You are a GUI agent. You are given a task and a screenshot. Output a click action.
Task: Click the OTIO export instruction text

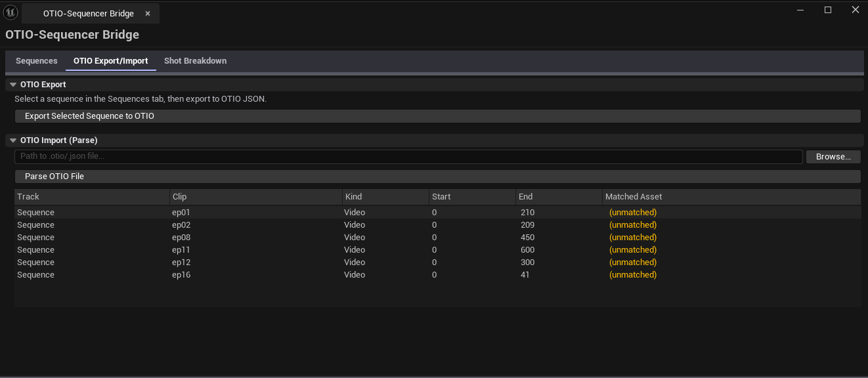click(141, 99)
